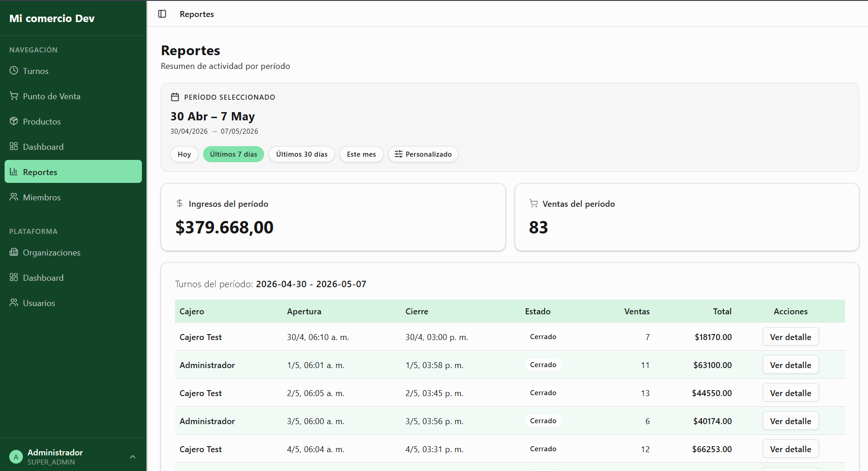Image resolution: width=868 pixels, height=471 pixels.
Task: Click the Usuarios people icon
Action: point(14,303)
